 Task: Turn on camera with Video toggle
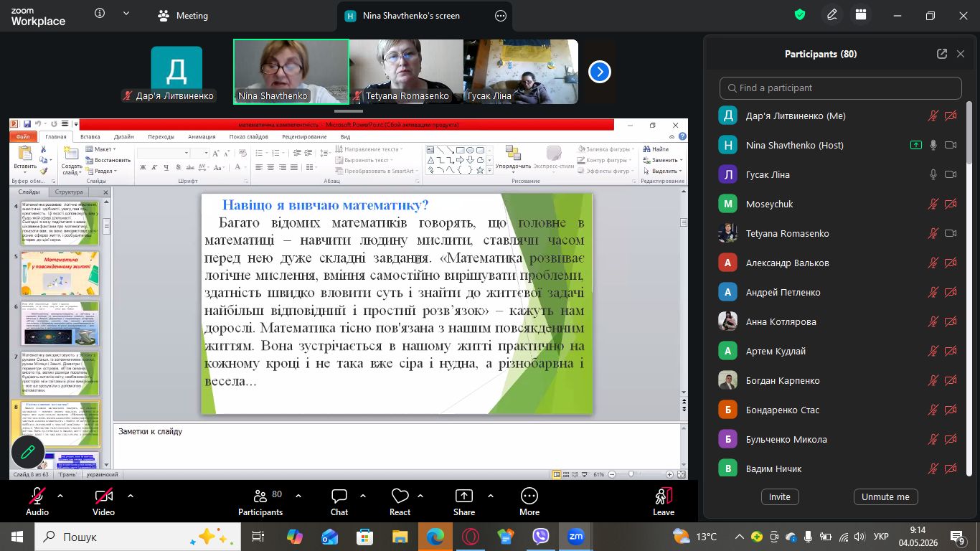103,501
